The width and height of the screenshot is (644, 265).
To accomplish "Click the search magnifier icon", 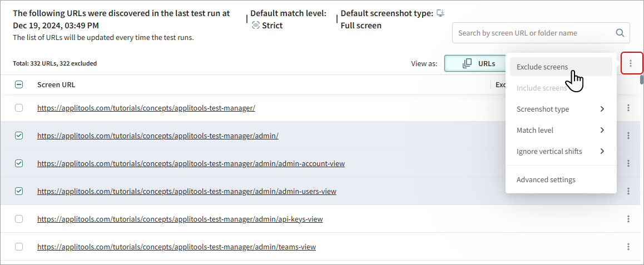I will click(x=620, y=33).
